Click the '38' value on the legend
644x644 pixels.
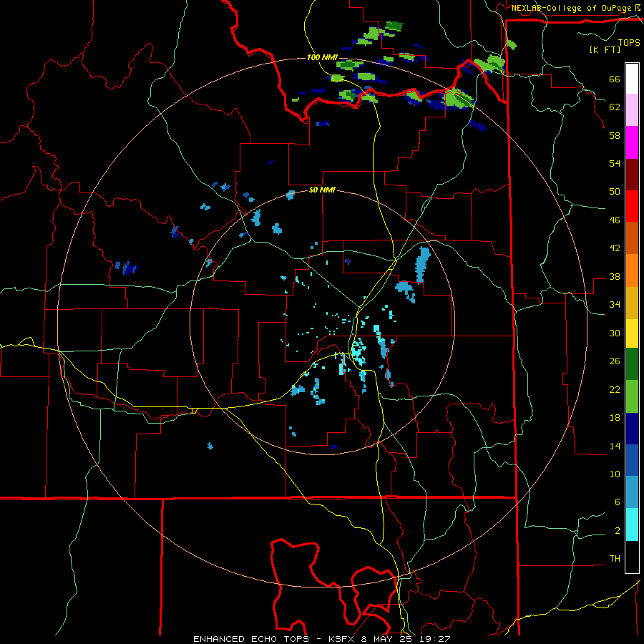click(x=615, y=276)
